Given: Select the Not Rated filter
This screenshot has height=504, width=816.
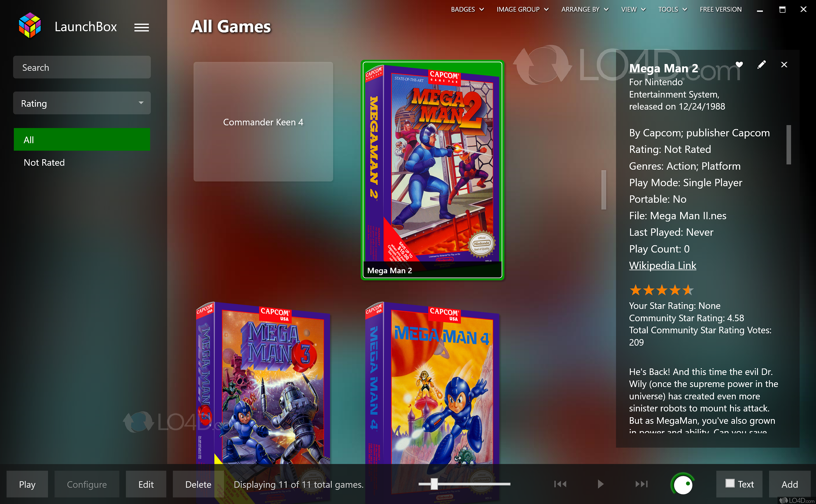Looking at the screenshot, I should [44, 163].
